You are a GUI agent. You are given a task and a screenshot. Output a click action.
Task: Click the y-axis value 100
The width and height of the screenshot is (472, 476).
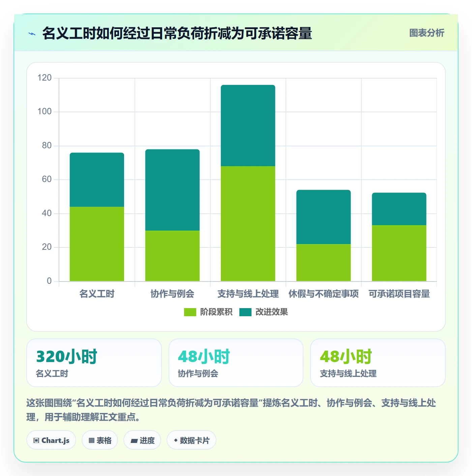tap(45, 112)
